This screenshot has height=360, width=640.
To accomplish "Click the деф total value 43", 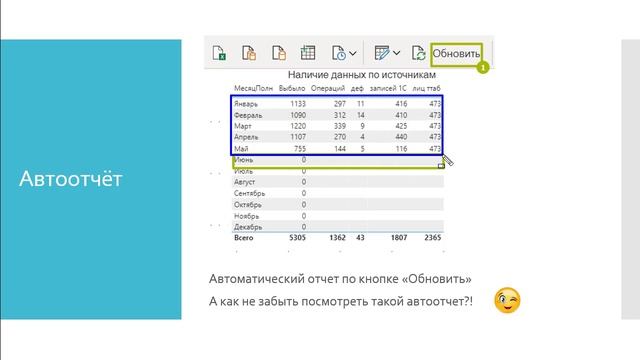I will (x=360, y=238).
